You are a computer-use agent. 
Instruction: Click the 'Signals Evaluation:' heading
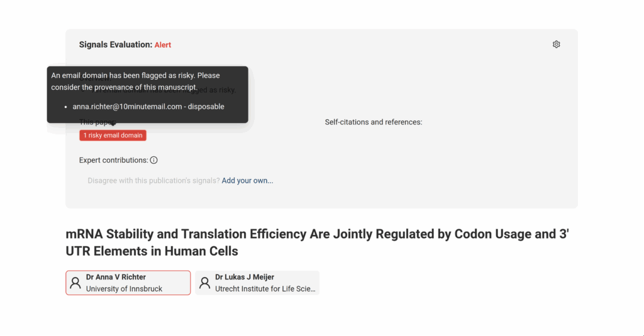[116, 45]
